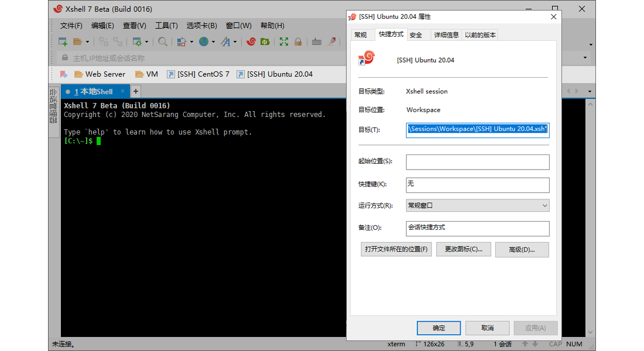Expand the Open Session folder dropdown arrow
Screen dimensions: 644x351
click(87, 42)
